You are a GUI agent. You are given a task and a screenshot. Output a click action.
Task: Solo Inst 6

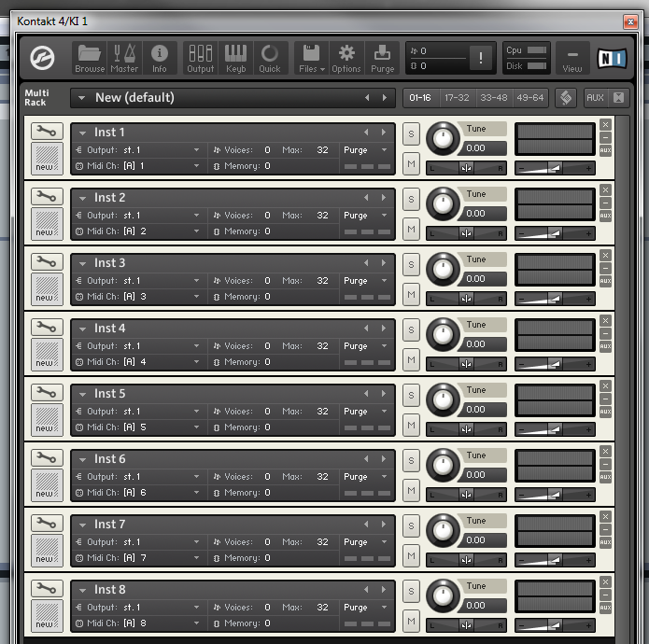coord(411,461)
